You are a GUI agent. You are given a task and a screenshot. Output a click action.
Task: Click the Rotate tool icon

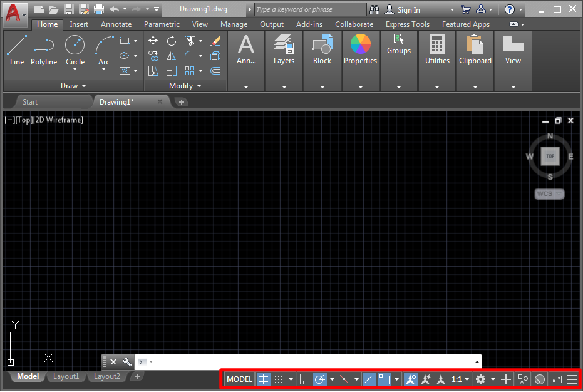pos(172,41)
